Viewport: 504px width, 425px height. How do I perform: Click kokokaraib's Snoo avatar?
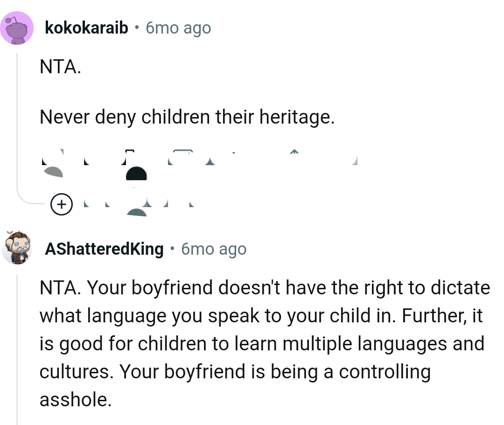(x=17, y=28)
